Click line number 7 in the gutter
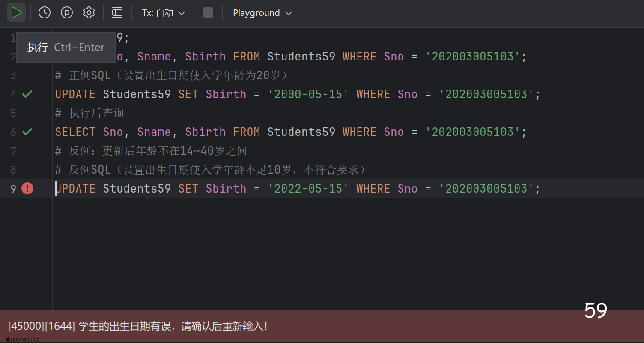Screen dimensions: 644x343 click(13, 151)
